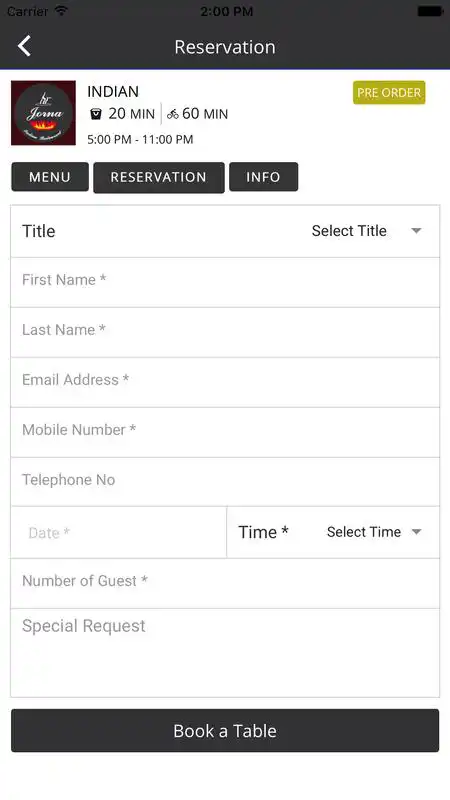This screenshot has height=800, width=450.
Task: Open the INFO tab
Action: tap(263, 177)
